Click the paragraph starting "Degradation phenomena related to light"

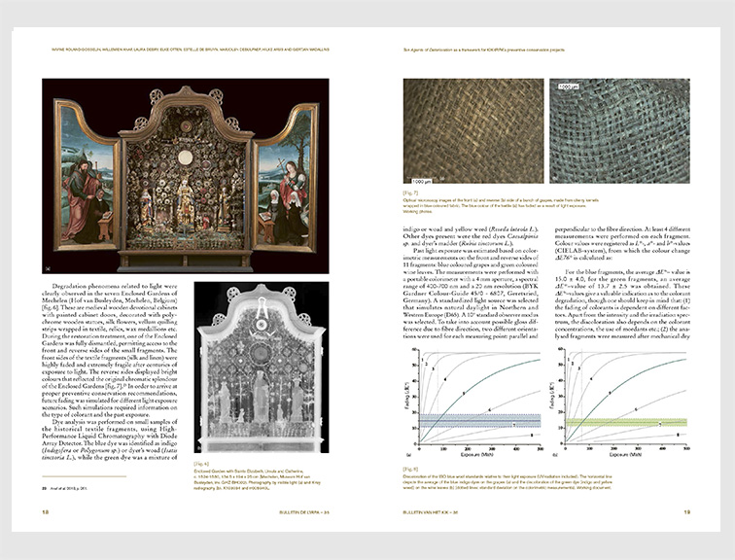(110, 350)
